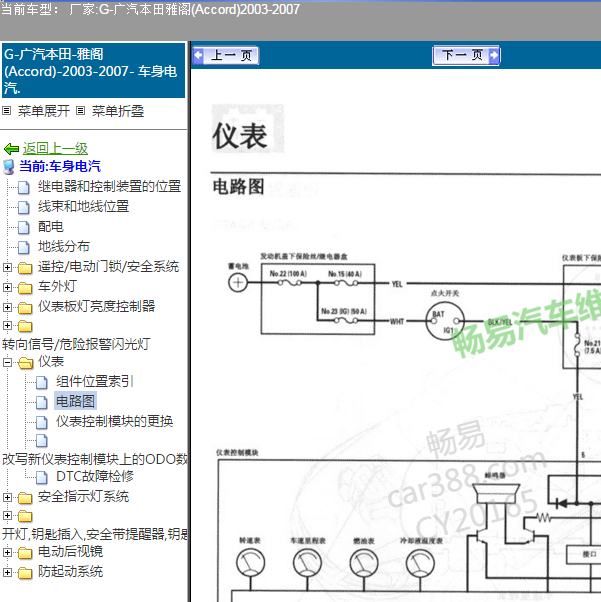Click page icon next to 线束和地线位置

pos(24,207)
